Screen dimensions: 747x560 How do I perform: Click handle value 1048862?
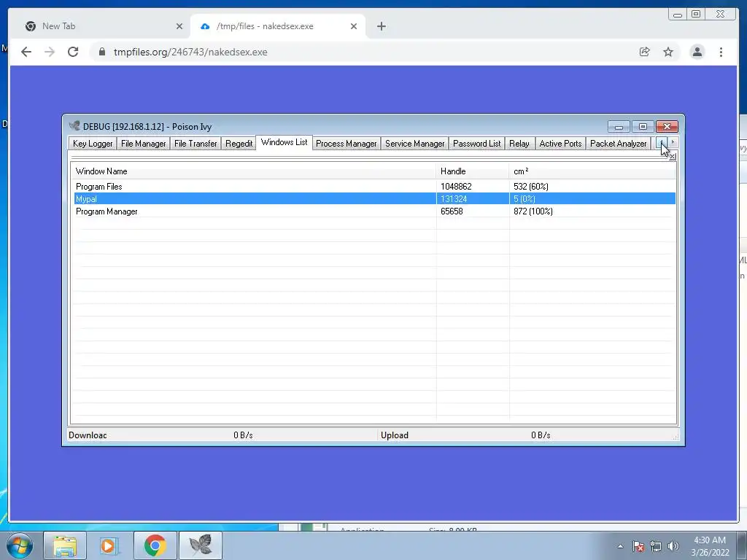pos(456,186)
